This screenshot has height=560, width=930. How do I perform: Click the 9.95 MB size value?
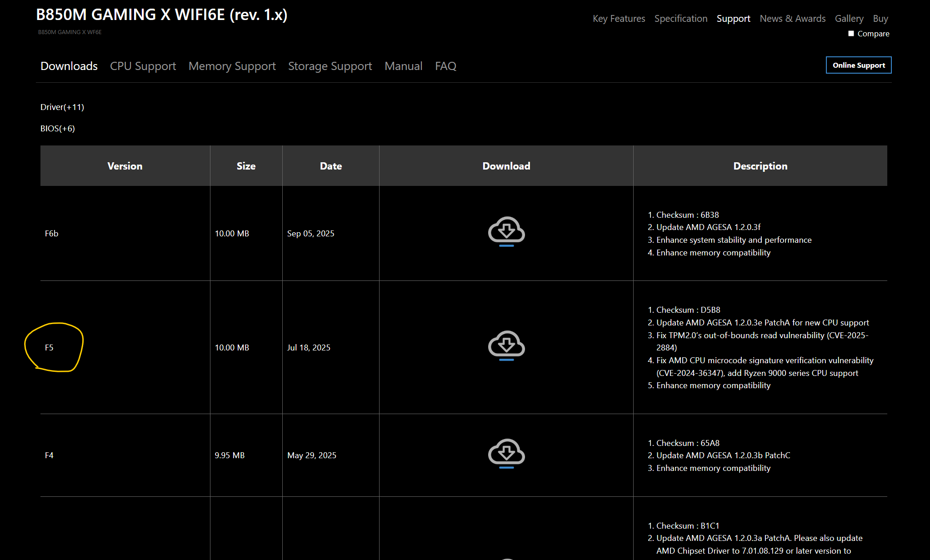[230, 455]
